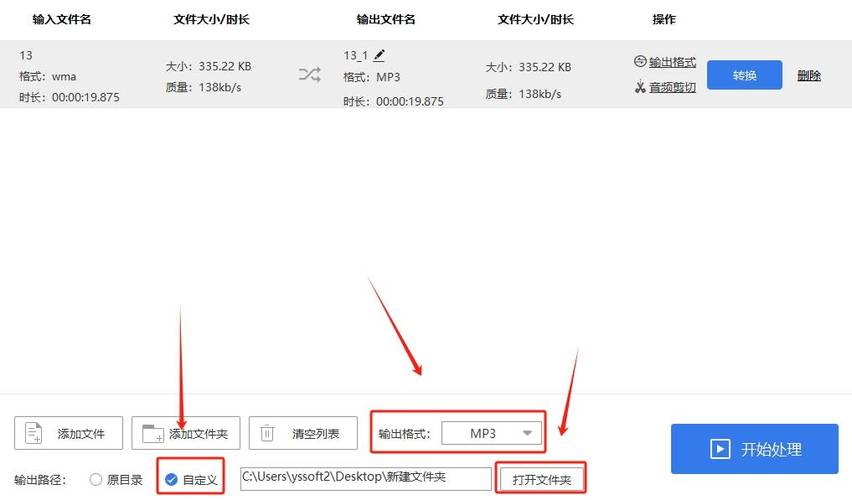Click the output path input field

click(x=366, y=479)
